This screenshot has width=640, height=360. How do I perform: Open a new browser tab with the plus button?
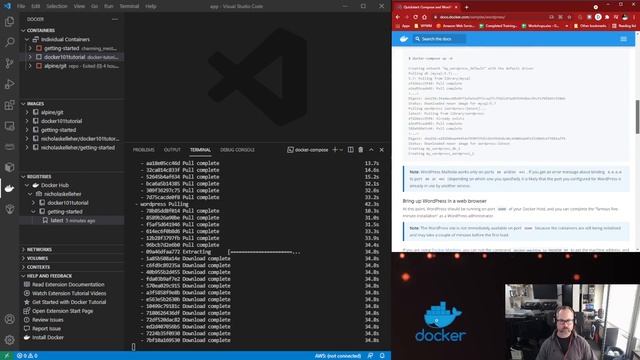467,7
